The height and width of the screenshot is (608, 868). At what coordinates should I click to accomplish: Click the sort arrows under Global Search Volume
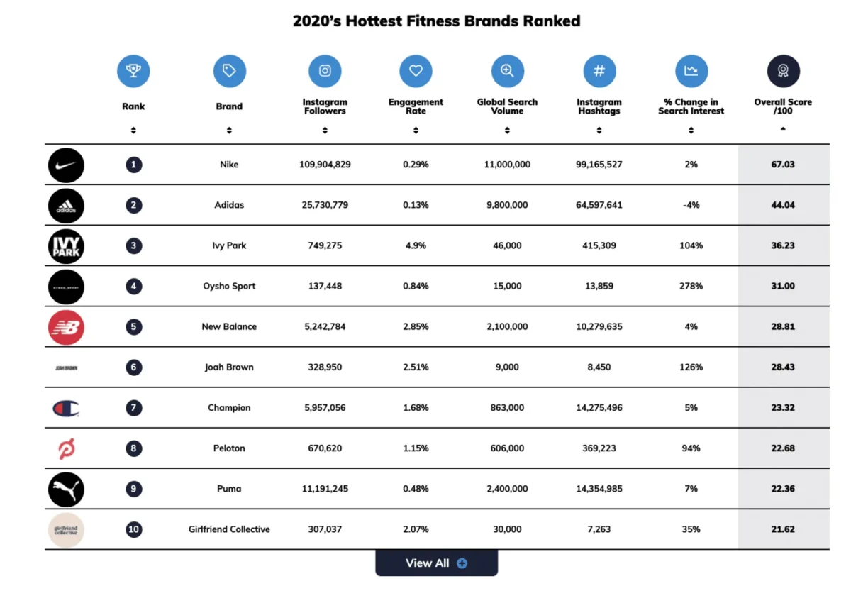pos(507,130)
